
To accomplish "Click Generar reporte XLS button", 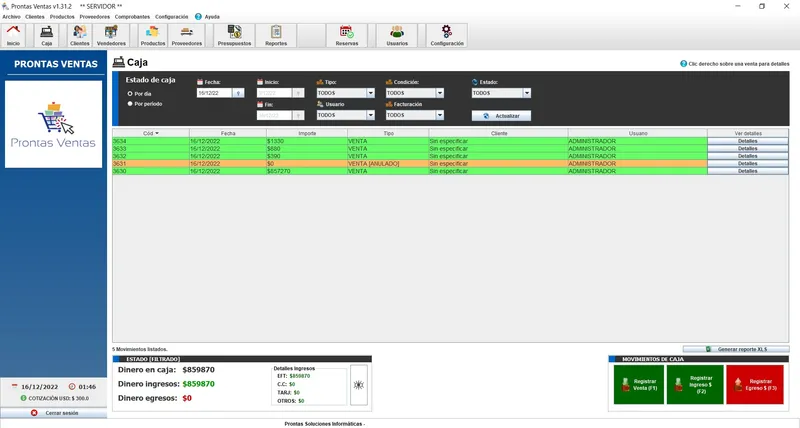I will click(736, 349).
